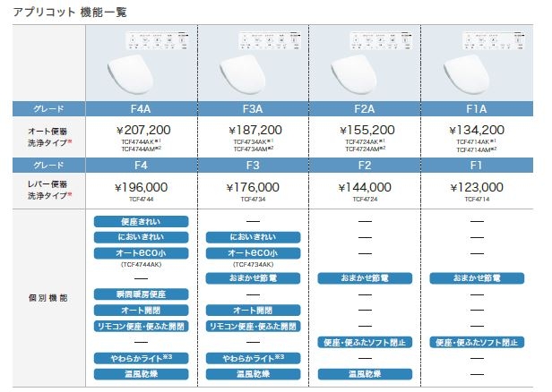Click リモコン便座・便ふた開閉 badge in F3 column
Screen dimensions: 552x392
click(253, 326)
